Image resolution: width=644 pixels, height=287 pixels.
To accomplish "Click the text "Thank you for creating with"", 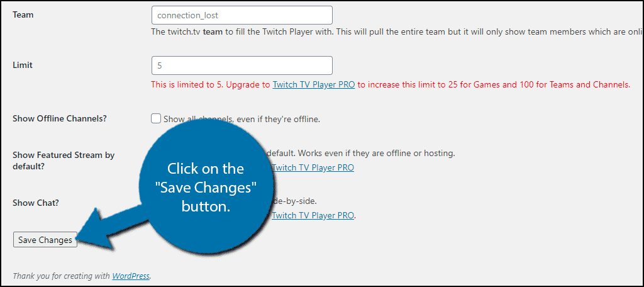I will click(62, 276).
